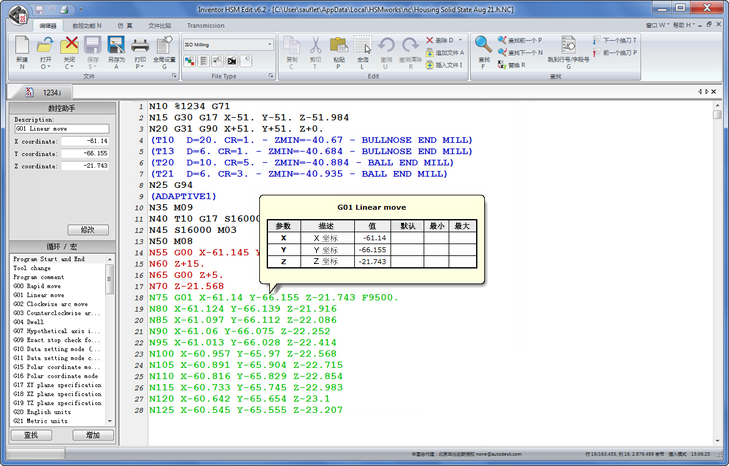Click the Redo arrow icon
This screenshot has height=466, width=729.
pyautogui.click(x=410, y=46)
